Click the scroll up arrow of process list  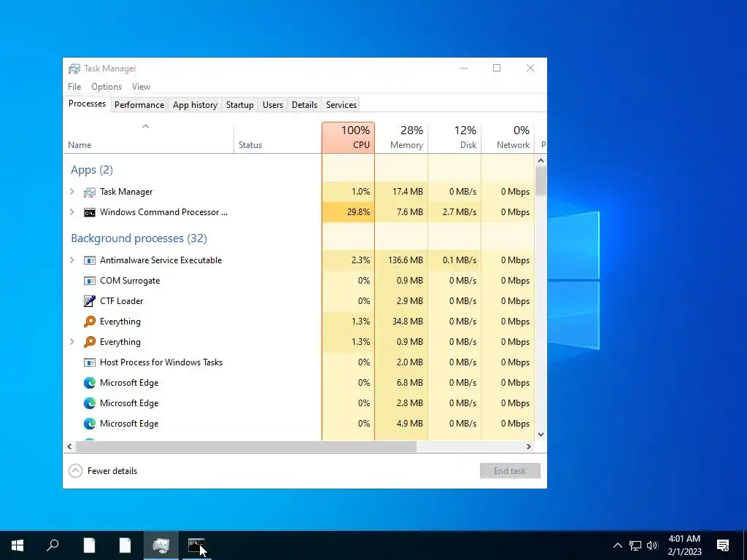541,160
